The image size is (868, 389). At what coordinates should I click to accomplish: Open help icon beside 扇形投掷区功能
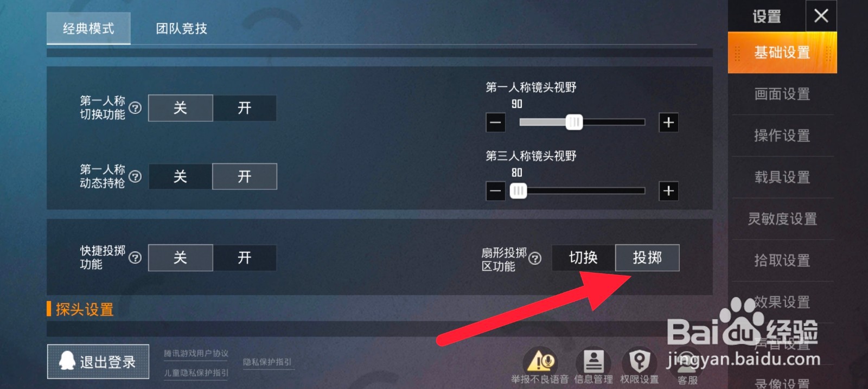(x=535, y=258)
